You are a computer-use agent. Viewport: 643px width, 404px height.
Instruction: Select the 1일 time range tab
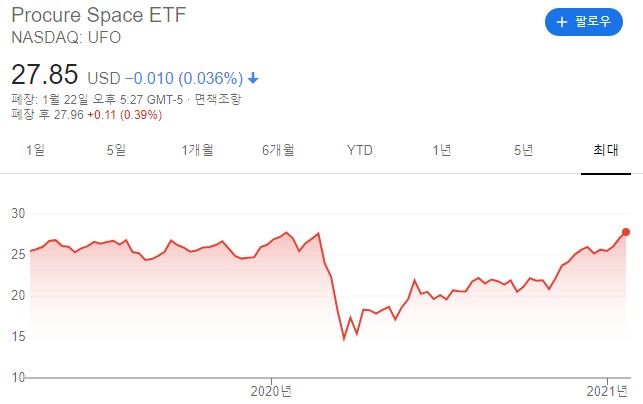tap(36, 150)
